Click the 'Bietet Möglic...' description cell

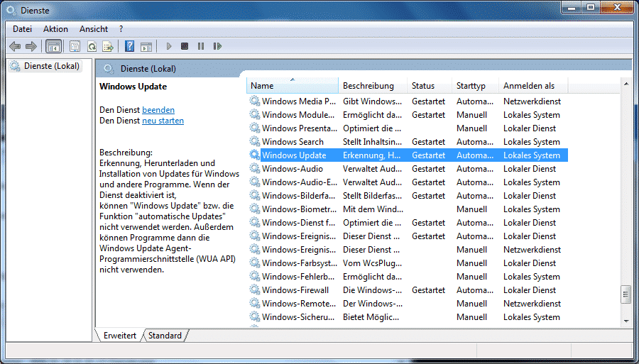tap(371, 316)
